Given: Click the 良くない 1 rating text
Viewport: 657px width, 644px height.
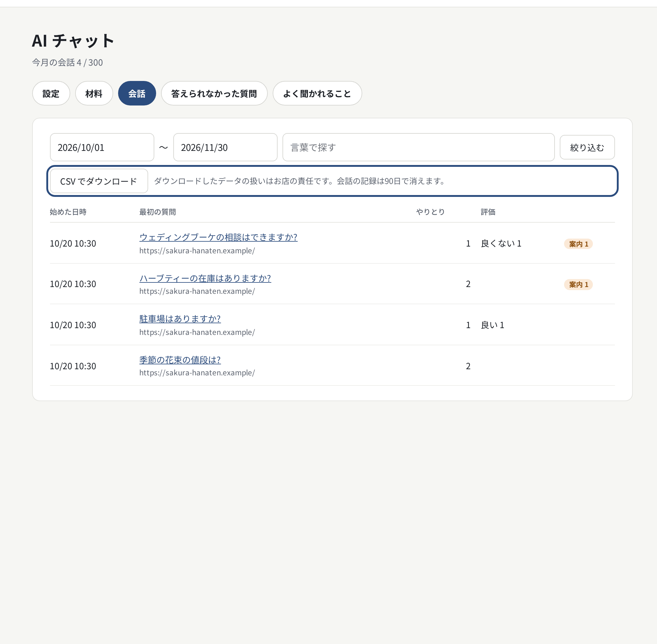Looking at the screenshot, I should coord(501,243).
